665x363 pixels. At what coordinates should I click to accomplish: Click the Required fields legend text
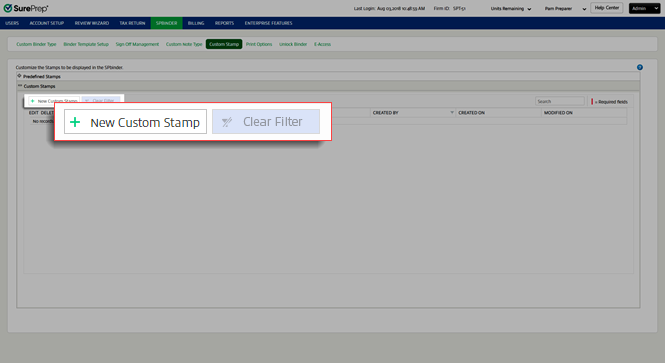(611, 102)
